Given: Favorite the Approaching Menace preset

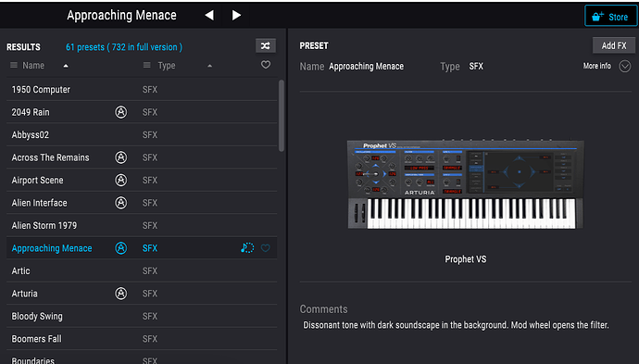Looking at the screenshot, I should tap(265, 248).
